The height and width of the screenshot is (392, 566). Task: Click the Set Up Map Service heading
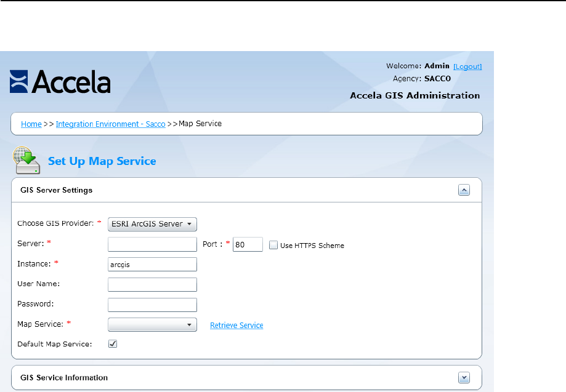pos(102,161)
